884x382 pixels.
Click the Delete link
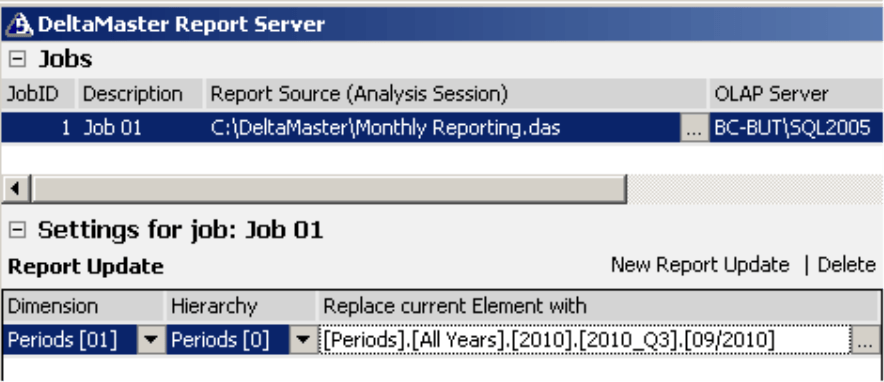(846, 265)
